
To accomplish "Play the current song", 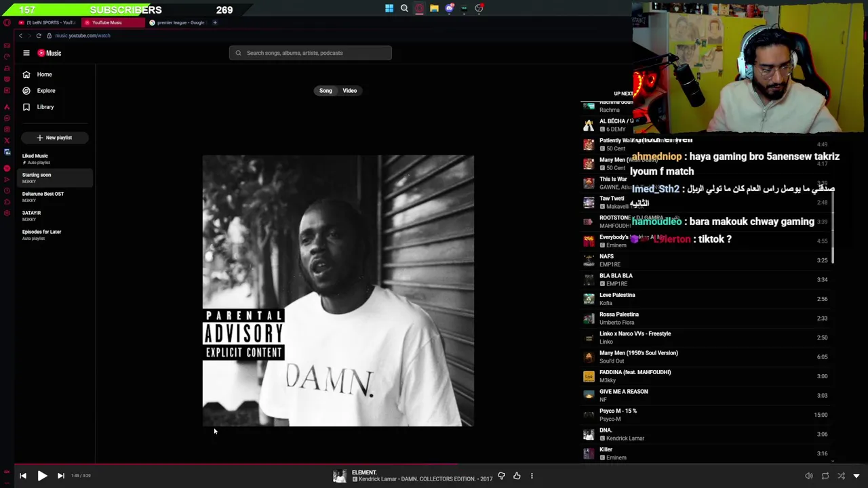I will [x=42, y=476].
